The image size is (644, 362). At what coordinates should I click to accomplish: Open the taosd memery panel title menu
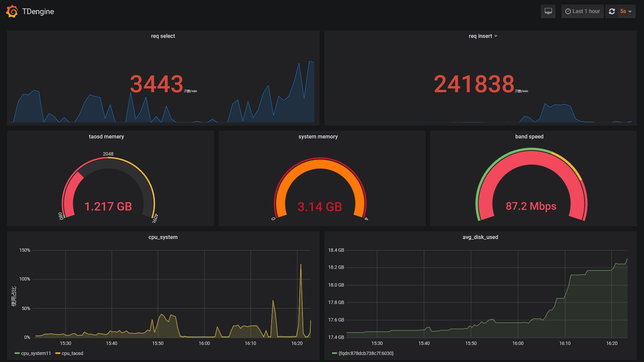[x=106, y=137]
